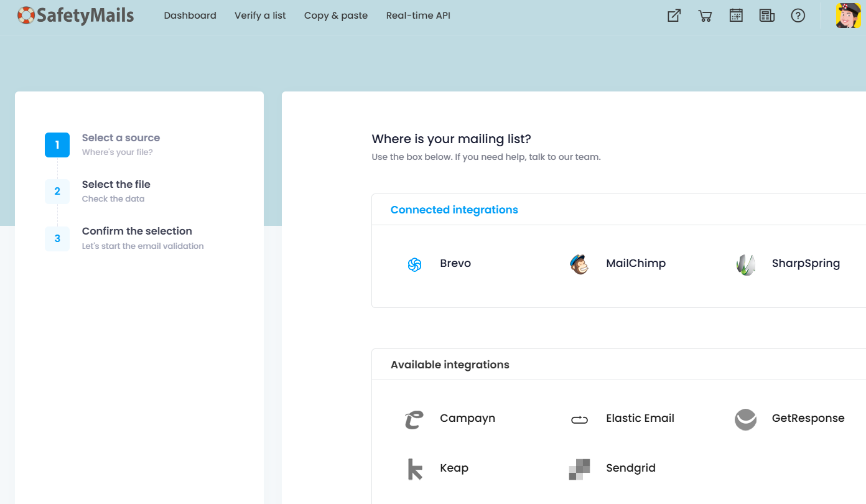The height and width of the screenshot is (504, 866).
Task: Click the Sendgrid logo icon
Action: 579,469
